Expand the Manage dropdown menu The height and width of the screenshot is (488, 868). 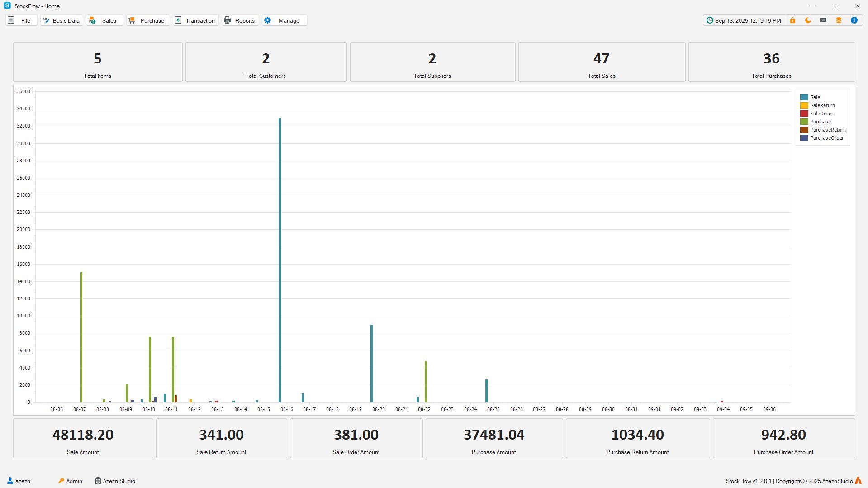[x=284, y=20]
